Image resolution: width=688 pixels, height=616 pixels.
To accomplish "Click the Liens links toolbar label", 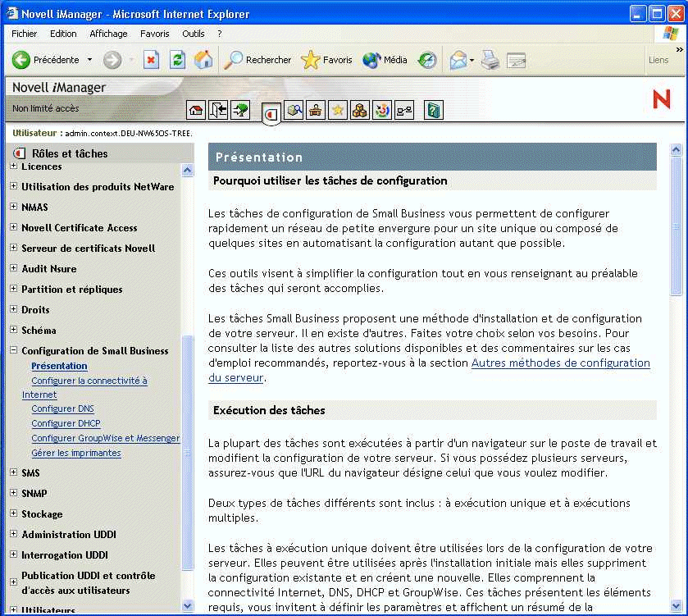I will 658,60.
